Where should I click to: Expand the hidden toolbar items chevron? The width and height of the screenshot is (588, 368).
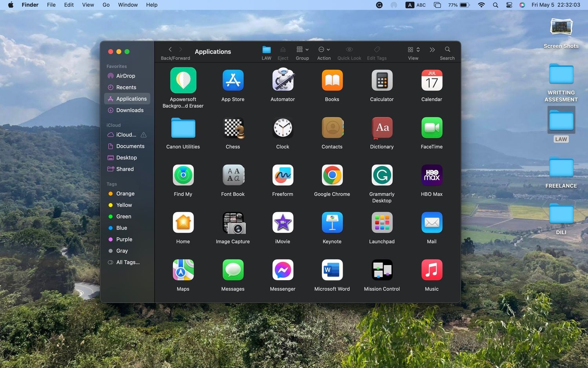[x=432, y=50]
